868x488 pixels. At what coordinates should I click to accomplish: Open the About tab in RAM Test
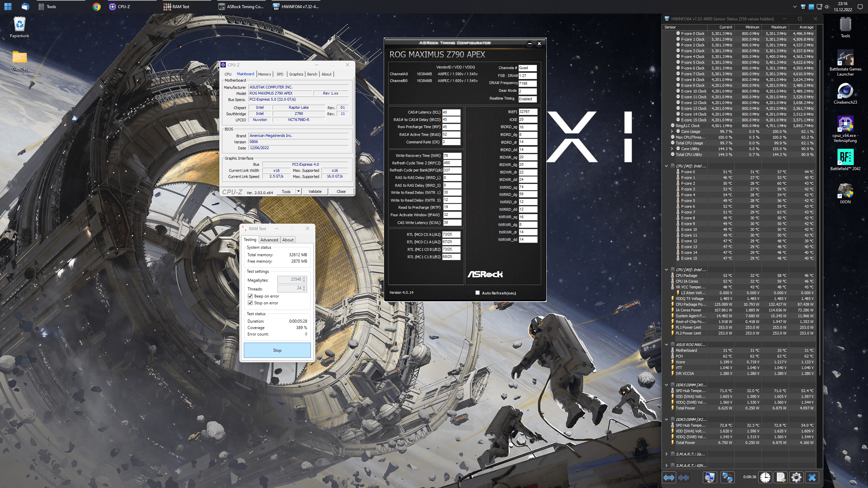(x=288, y=240)
